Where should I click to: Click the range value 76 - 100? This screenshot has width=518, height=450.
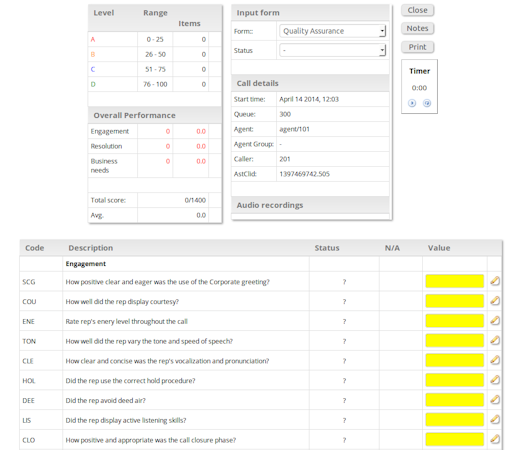pos(155,84)
